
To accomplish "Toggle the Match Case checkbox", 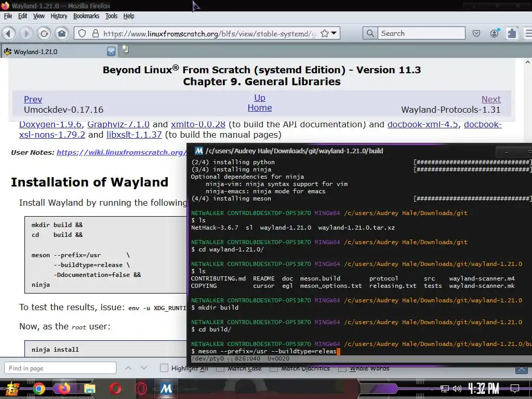I will (x=220, y=368).
